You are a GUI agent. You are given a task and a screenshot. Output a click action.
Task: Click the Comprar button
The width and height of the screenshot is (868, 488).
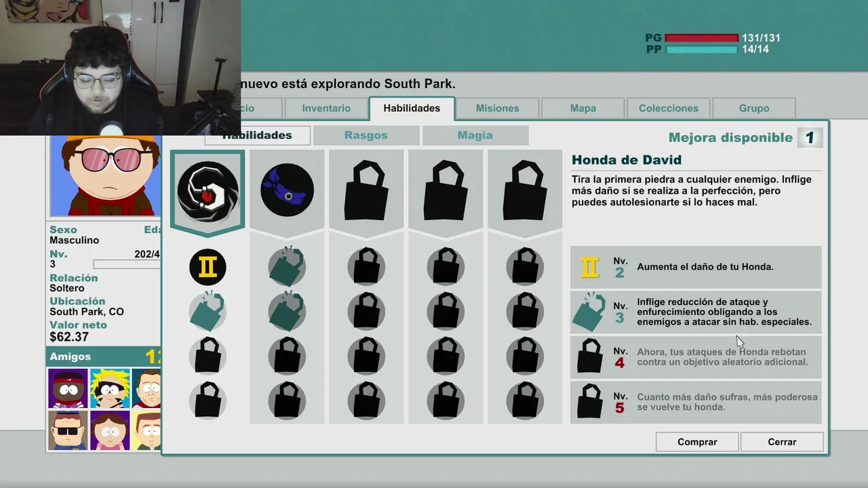[697, 442]
